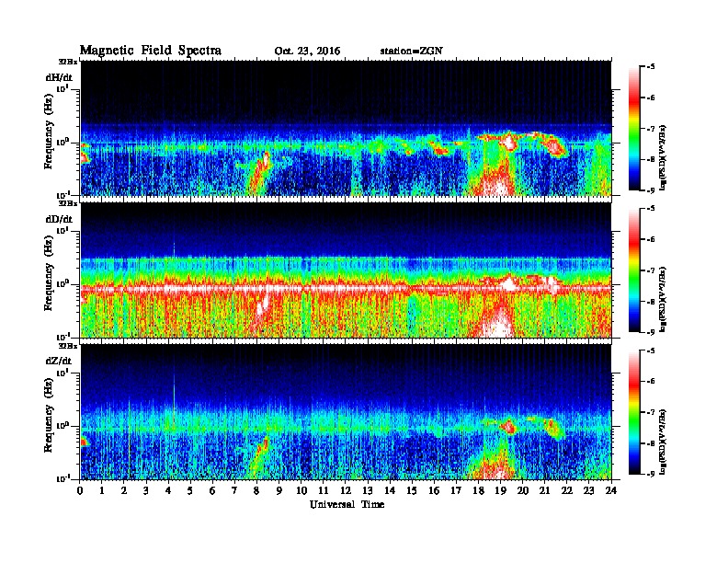Click the dH/dt panel's color bar
728x563 pixels.
(634, 129)
